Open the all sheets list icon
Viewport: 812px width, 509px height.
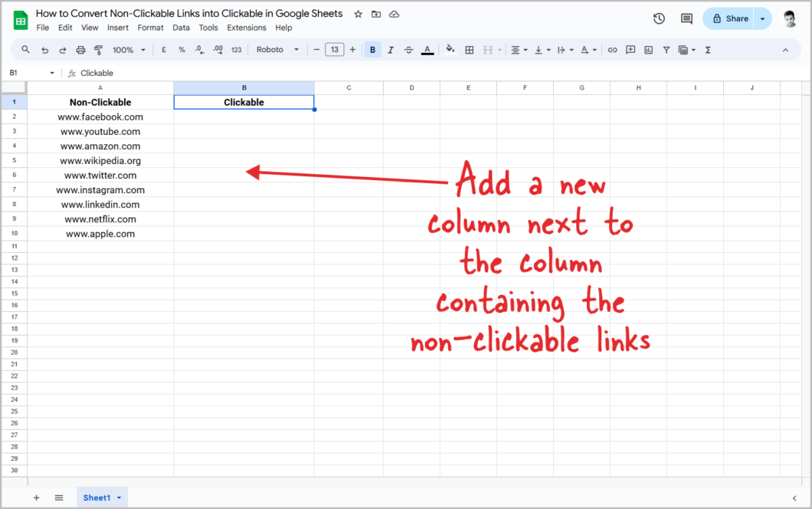point(59,498)
